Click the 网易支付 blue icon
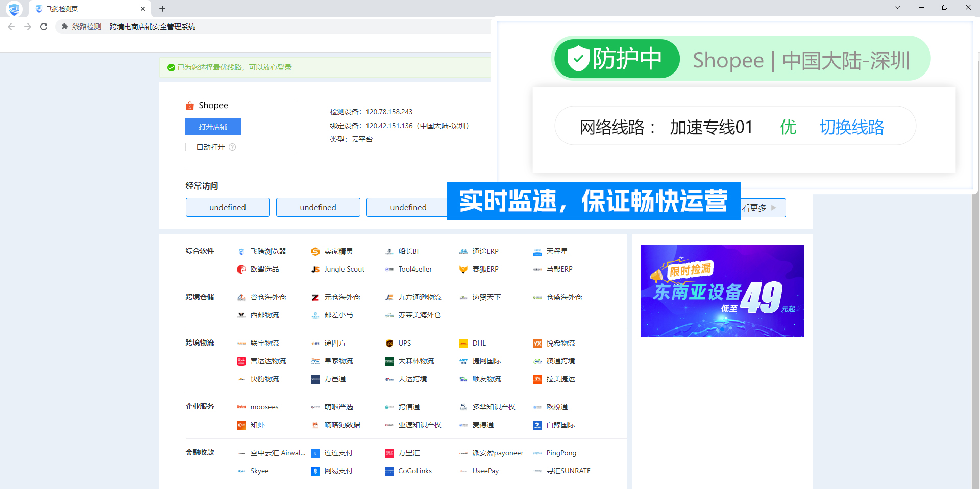Viewport: 980px width, 489px height. (x=315, y=471)
